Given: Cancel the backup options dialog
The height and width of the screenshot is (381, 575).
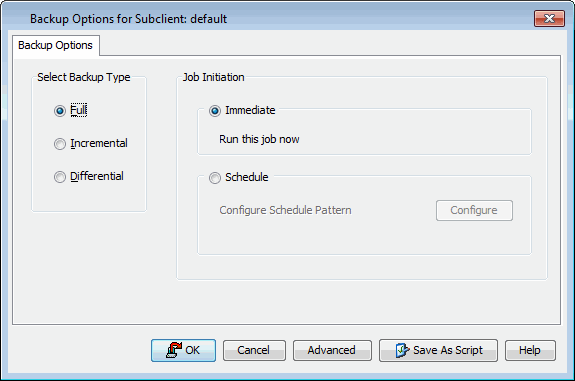Looking at the screenshot, I should pos(254,350).
